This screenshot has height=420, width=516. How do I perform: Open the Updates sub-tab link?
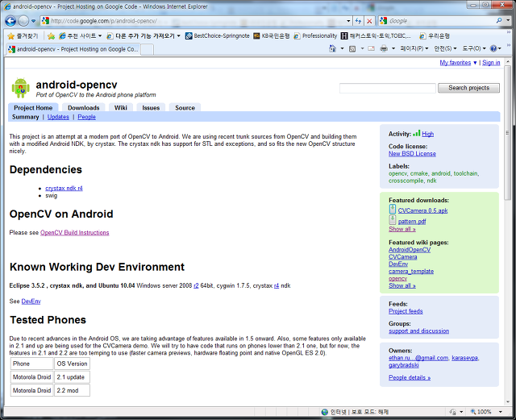[58, 117]
